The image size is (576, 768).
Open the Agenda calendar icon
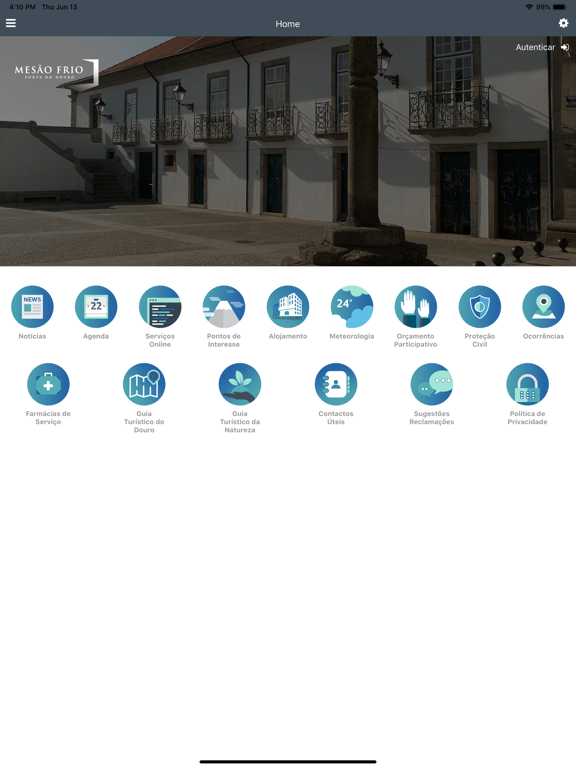[x=96, y=307]
